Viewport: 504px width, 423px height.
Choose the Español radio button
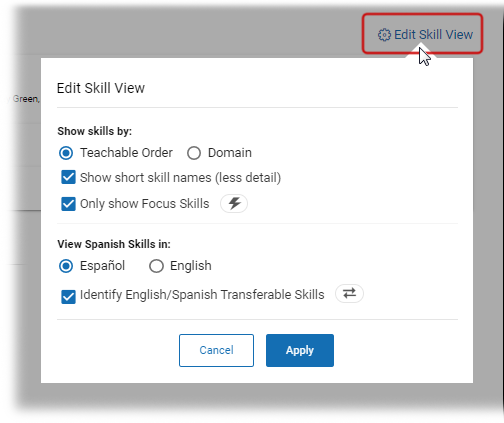tap(66, 266)
